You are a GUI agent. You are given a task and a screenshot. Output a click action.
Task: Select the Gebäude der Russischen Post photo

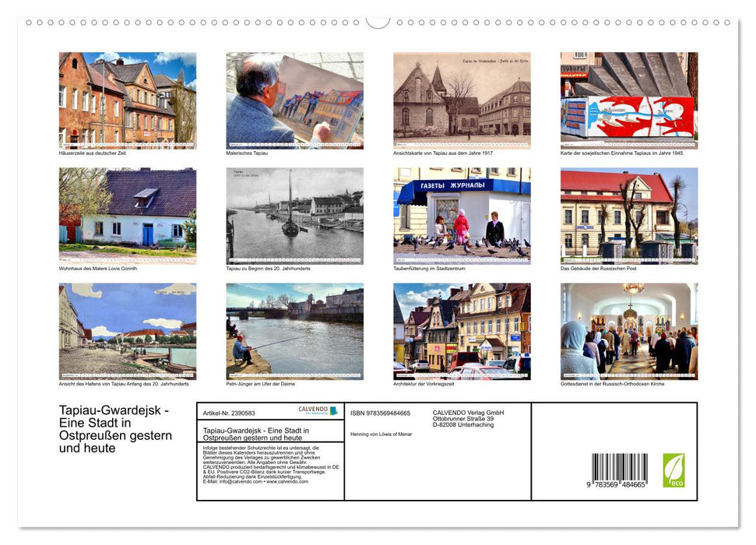[x=629, y=216]
